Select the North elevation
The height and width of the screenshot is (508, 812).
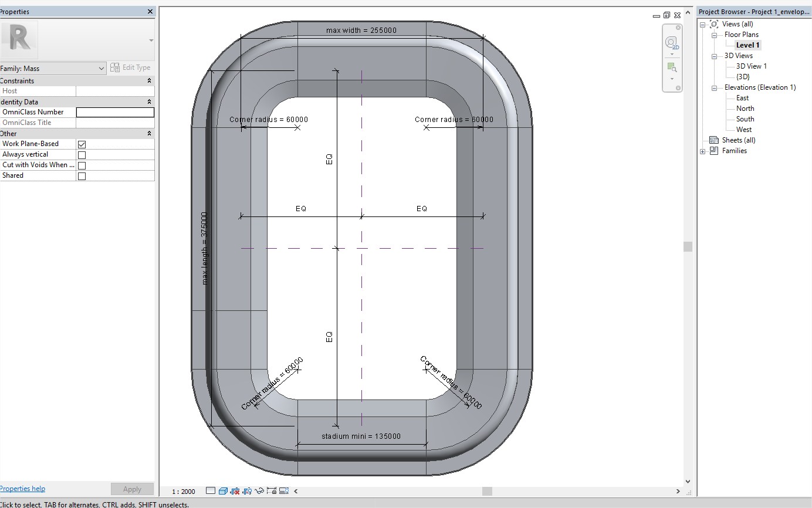coord(745,109)
